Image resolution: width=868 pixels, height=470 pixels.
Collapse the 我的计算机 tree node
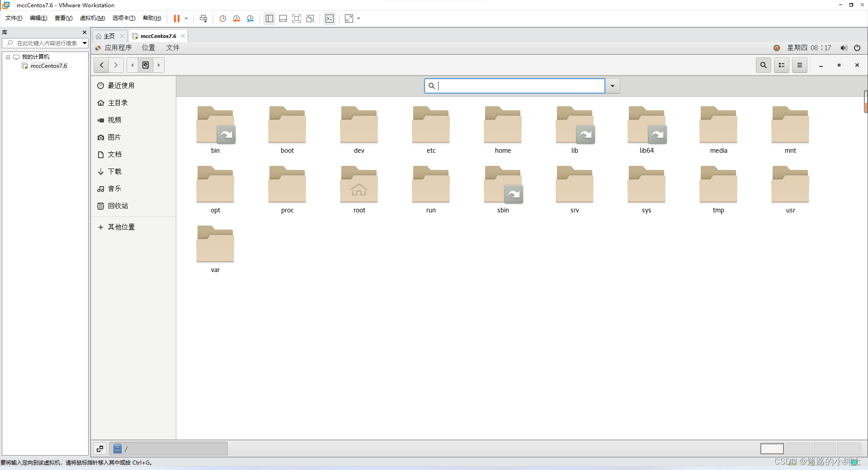tap(8, 57)
